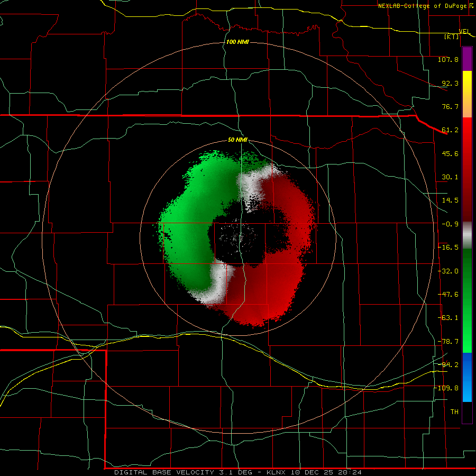The height and width of the screenshot is (476, 476).
Task: Select the 45.6 velocity scale value
Action: 450,153
